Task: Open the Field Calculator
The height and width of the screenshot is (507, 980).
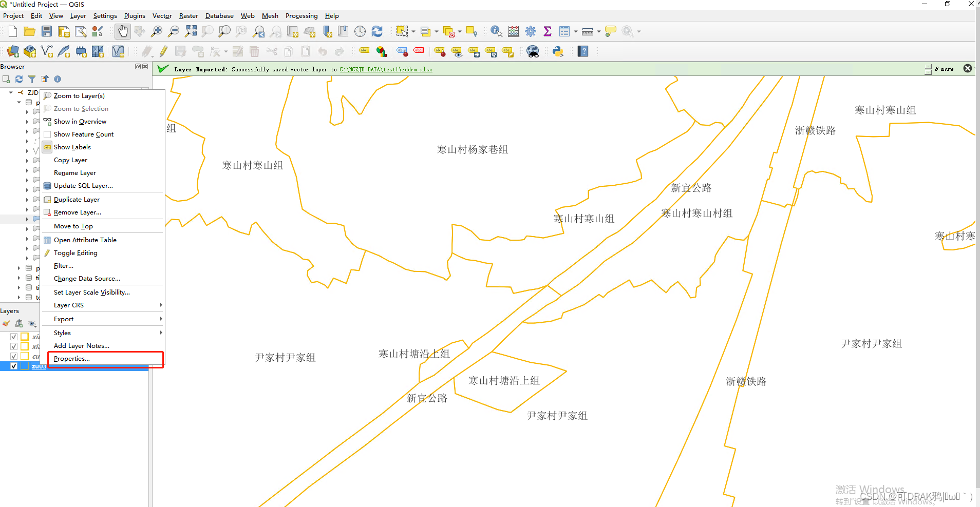Action: point(514,31)
